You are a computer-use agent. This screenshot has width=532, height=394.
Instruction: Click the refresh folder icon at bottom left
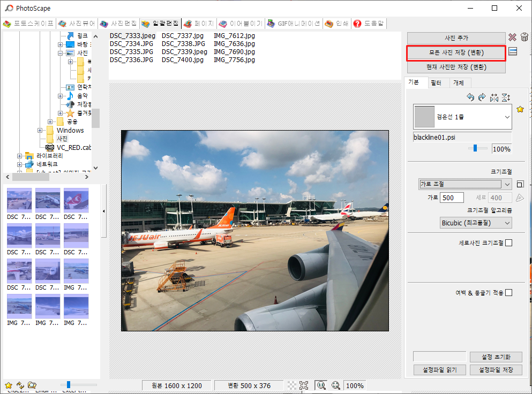(20, 385)
